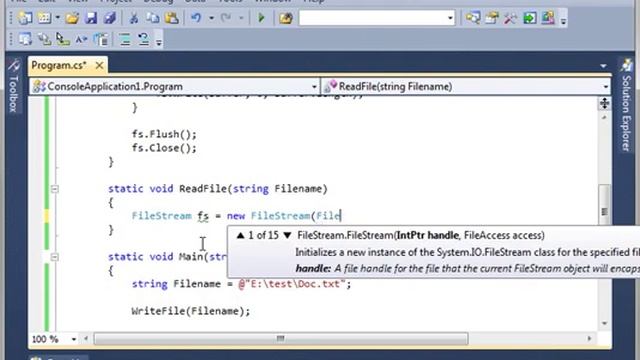Image resolution: width=640 pixels, height=360 pixels.
Task: Open the Add New Item dropdown arrow
Action: tap(58, 18)
